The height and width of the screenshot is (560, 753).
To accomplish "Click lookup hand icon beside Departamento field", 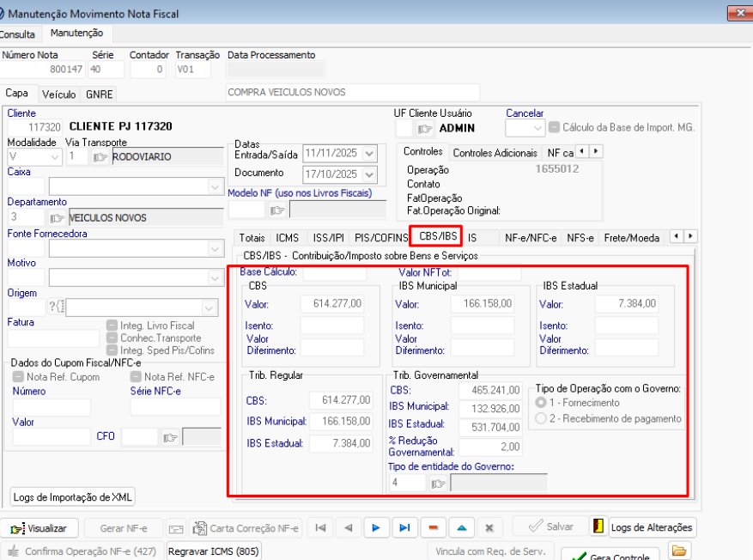I will (x=57, y=218).
